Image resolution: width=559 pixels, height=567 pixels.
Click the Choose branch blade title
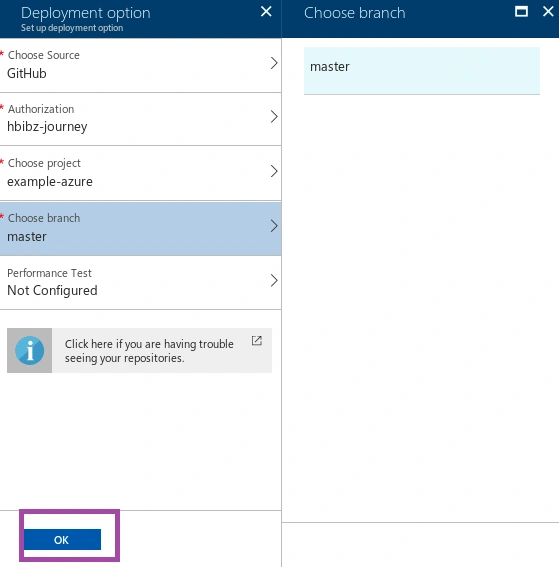[x=354, y=13]
